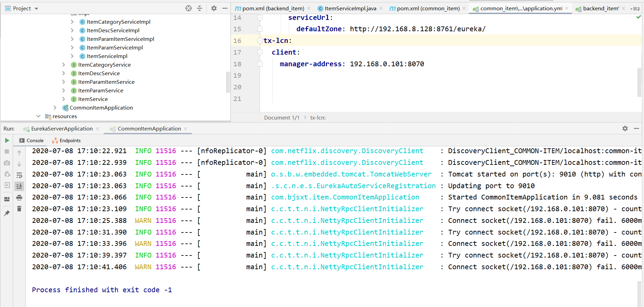Close the ItemServiceImpl.java editor tab
The height and width of the screenshot is (307, 644).
pos(381,8)
